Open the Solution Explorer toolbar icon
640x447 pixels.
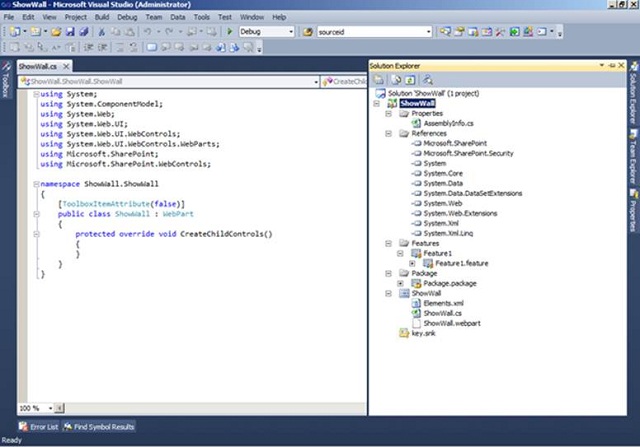pos(445,32)
